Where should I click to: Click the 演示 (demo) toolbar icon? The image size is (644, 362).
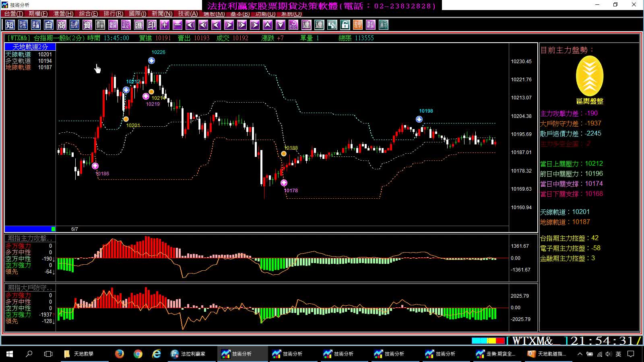[384, 25]
